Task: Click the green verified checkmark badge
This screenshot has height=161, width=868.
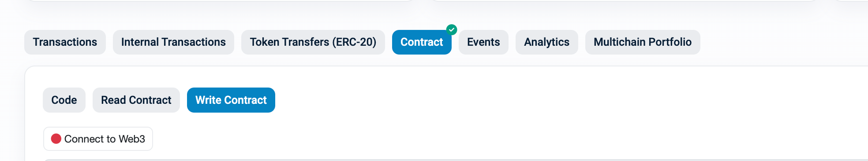Action: [x=451, y=30]
